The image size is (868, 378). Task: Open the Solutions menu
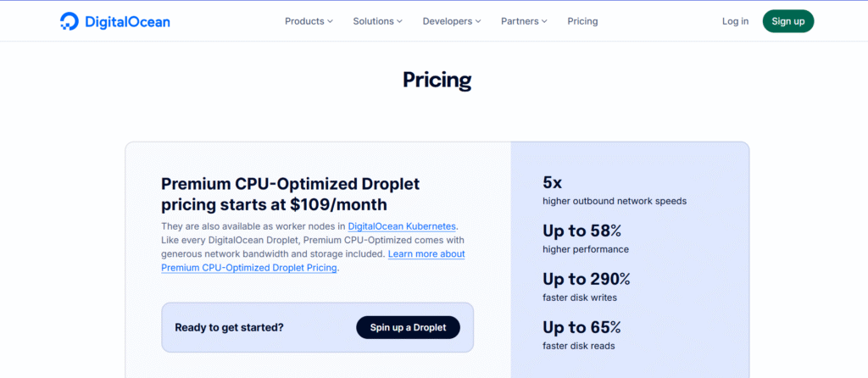point(373,21)
